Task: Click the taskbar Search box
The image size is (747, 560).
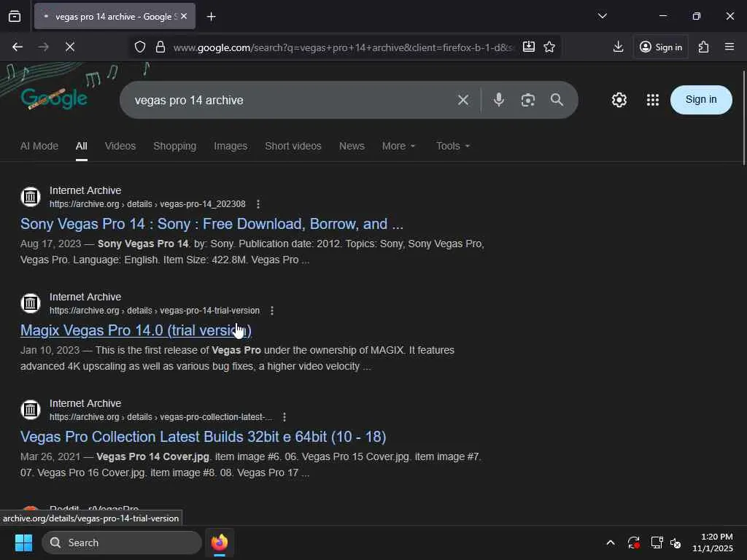Action: coord(122,542)
